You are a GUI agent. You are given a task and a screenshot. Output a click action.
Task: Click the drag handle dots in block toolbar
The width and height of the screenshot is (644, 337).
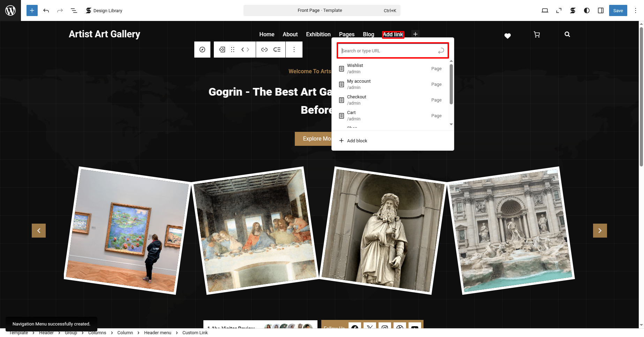(x=233, y=50)
